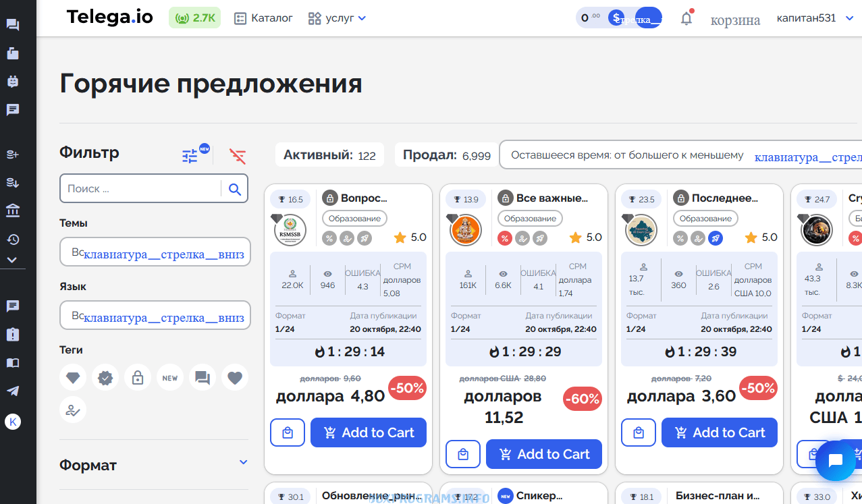Add the 11,52 dollar offer to cart
The height and width of the screenshot is (504, 862).
click(543, 454)
